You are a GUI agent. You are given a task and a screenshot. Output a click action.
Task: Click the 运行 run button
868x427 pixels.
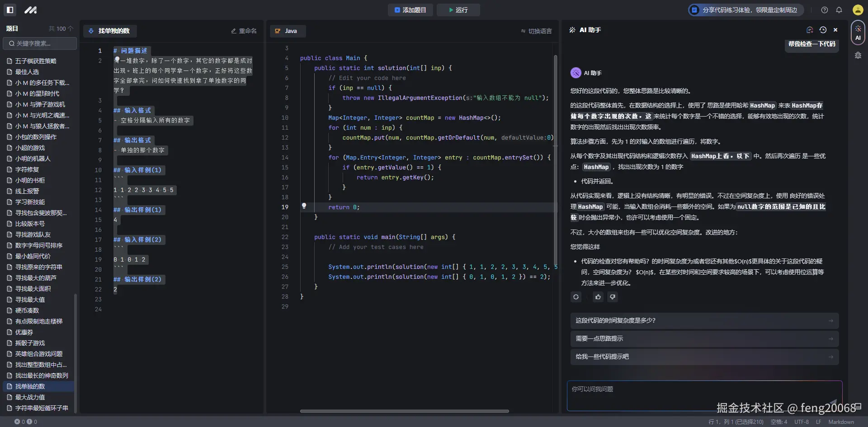point(458,10)
